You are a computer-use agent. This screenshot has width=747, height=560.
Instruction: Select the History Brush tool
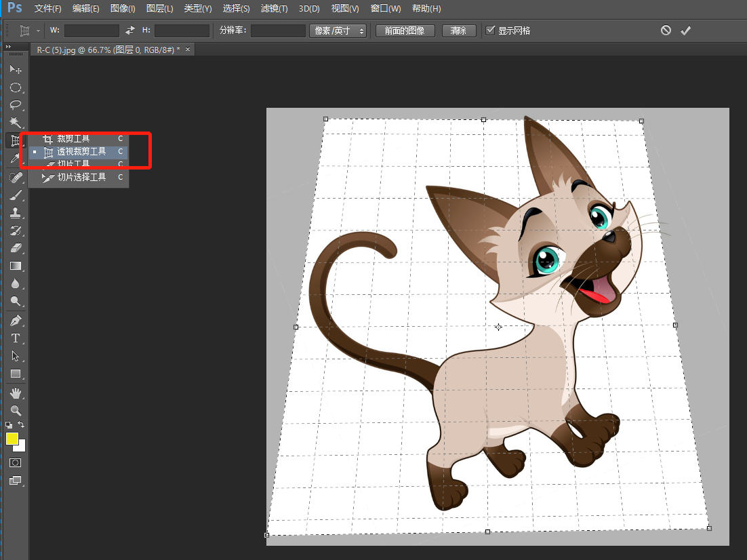coord(15,231)
